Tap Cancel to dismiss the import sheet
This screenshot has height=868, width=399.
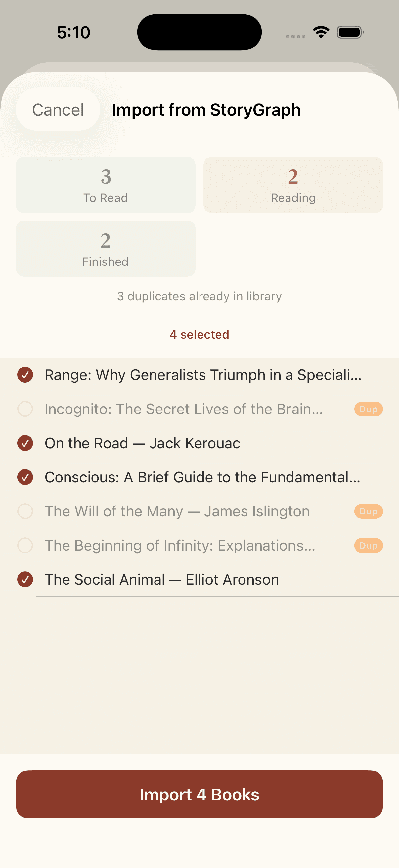tap(57, 110)
